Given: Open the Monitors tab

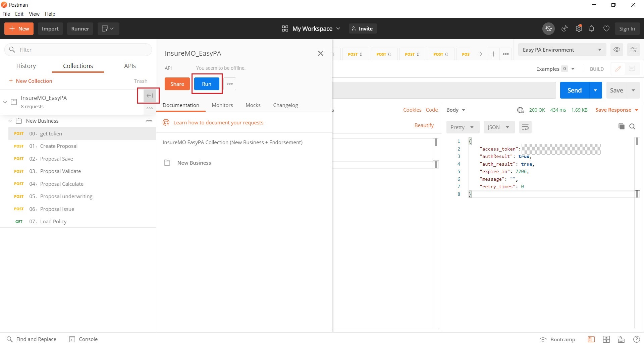Looking at the screenshot, I should coord(222,105).
